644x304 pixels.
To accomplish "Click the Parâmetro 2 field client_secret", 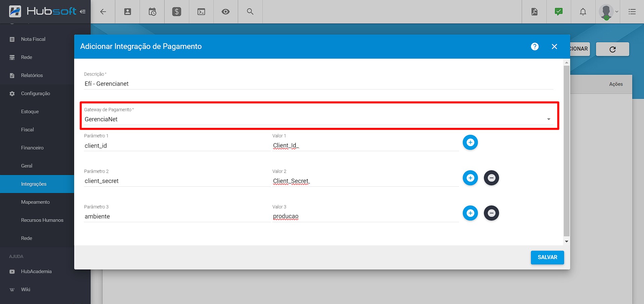I will coord(177,181).
